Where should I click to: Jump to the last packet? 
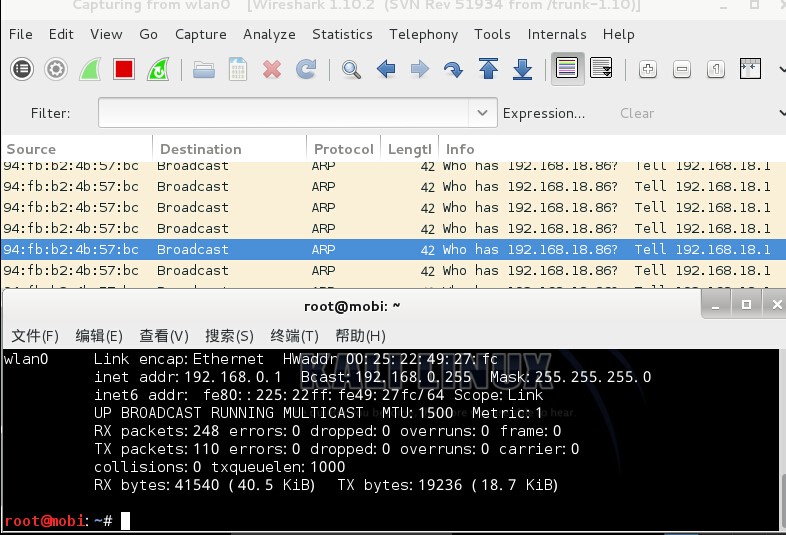tap(522, 70)
